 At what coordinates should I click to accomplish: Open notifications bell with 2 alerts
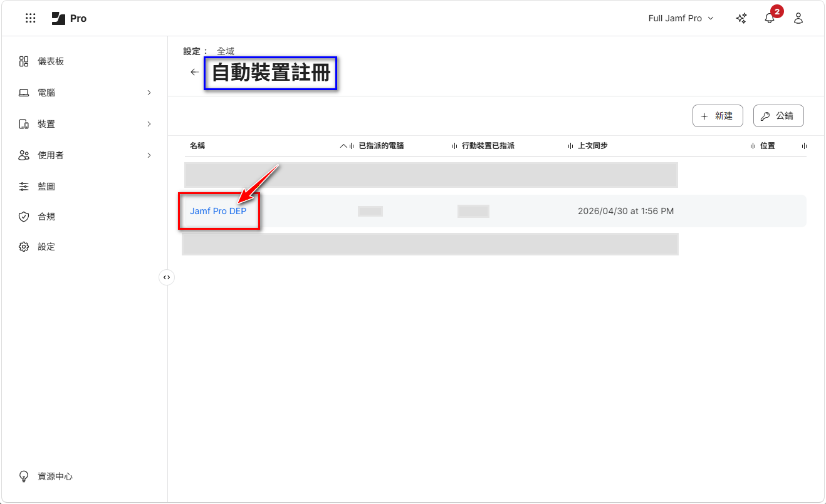coord(770,18)
